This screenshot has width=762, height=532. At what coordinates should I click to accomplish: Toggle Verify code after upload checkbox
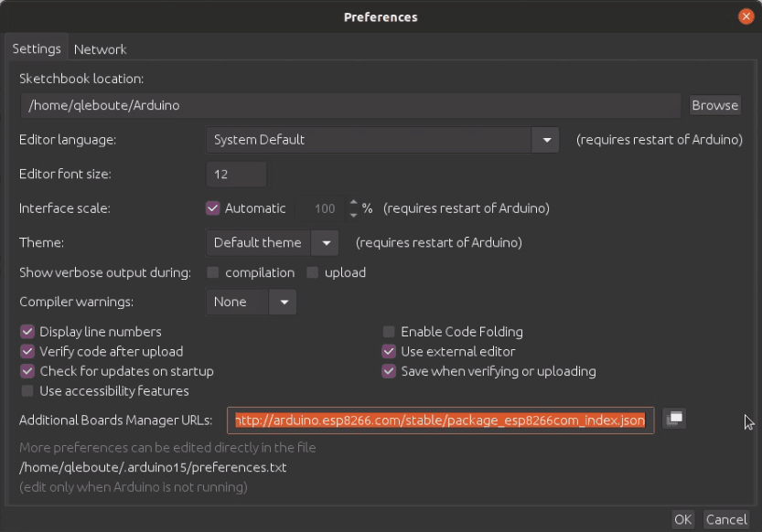[x=27, y=351]
